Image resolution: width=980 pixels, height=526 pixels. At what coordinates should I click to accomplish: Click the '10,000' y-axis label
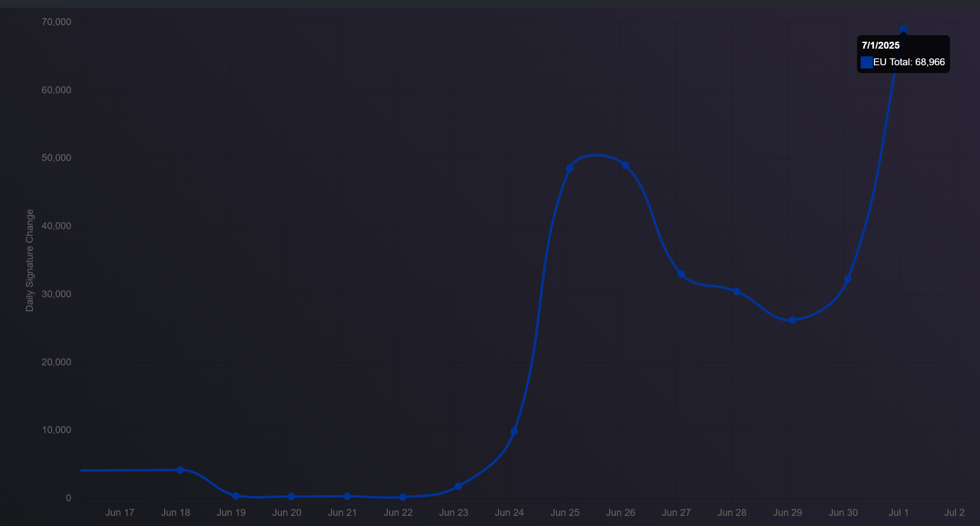point(56,430)
